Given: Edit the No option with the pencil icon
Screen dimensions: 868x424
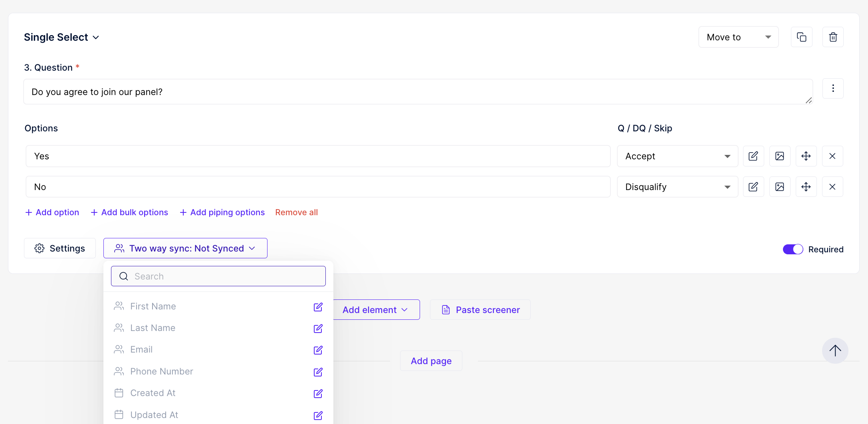Looking at the screenshot, I should point(753,187).
